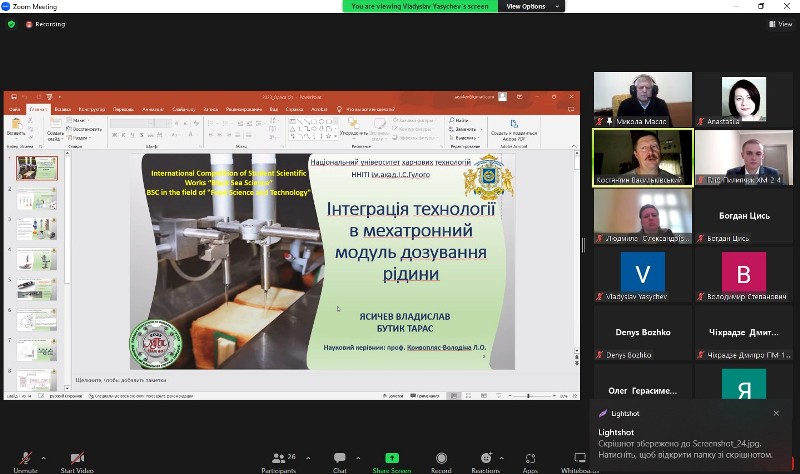Click the Recording indicator label
Viewport: 800px width, 474px height.
pyautogui.click(x=49, y=24)
